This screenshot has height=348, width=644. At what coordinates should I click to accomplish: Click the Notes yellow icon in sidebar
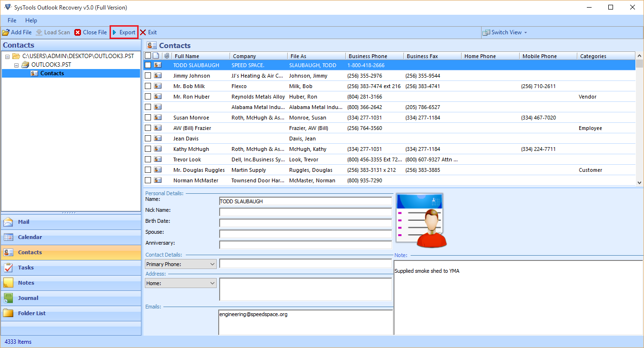click(x=8, y=283)
